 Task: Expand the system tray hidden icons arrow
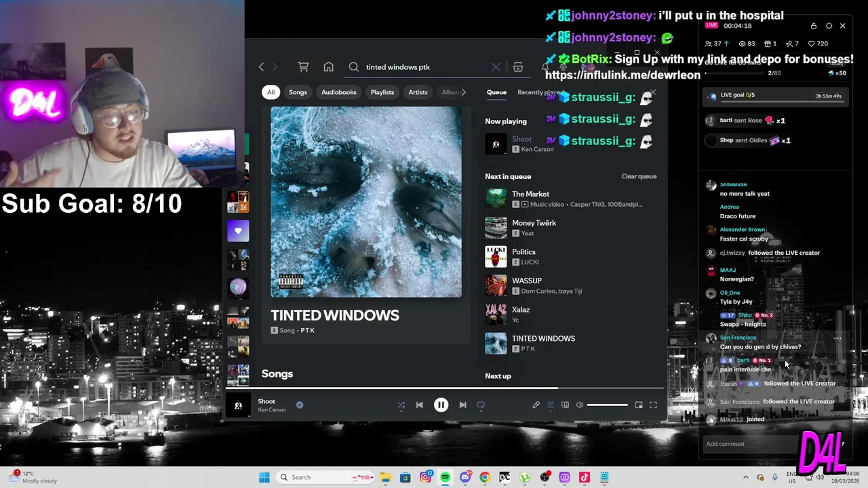(745, 477)
